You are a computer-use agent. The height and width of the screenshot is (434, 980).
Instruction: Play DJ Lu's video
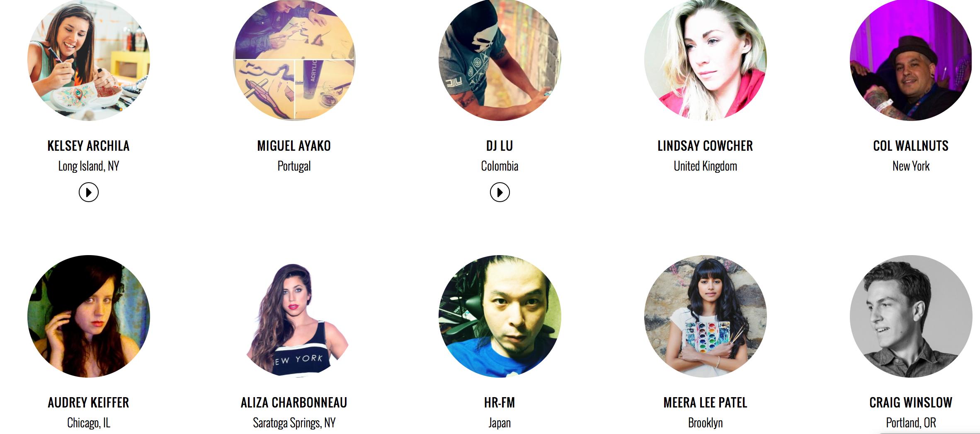click(x=500, y=192)
